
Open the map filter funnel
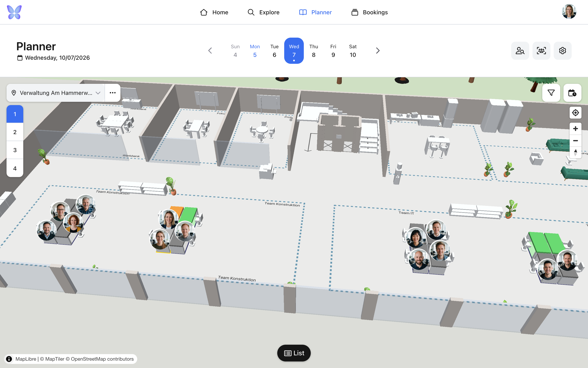551,93
